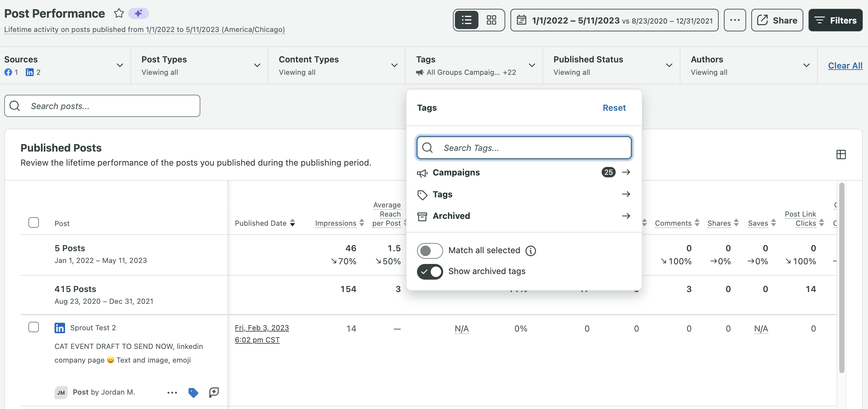Open the three-dot more options menu in header
The height and width of the screenshot is (409, 868).
pyautogui.click(x=735, y=20)
